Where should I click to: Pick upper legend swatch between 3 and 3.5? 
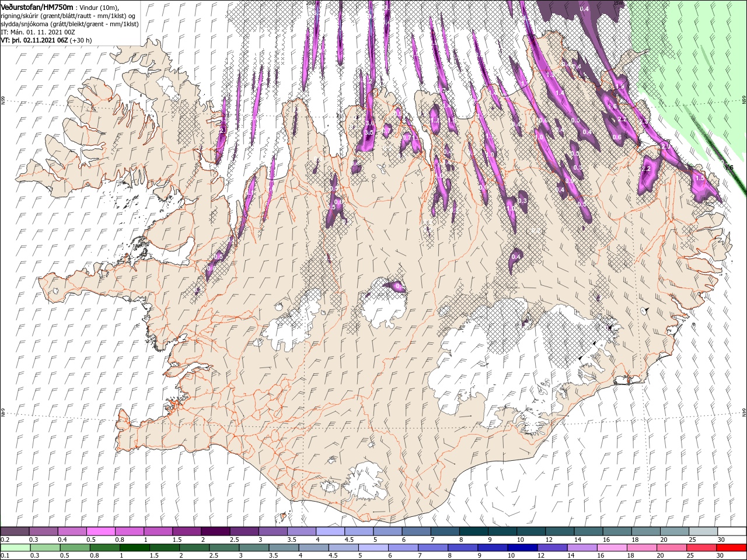[273, 531]
